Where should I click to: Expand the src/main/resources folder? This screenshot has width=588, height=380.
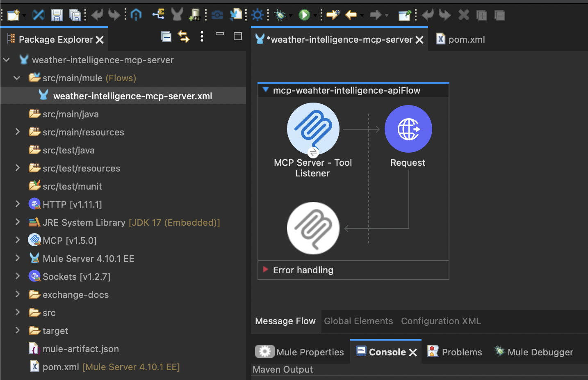click(17, 132)
